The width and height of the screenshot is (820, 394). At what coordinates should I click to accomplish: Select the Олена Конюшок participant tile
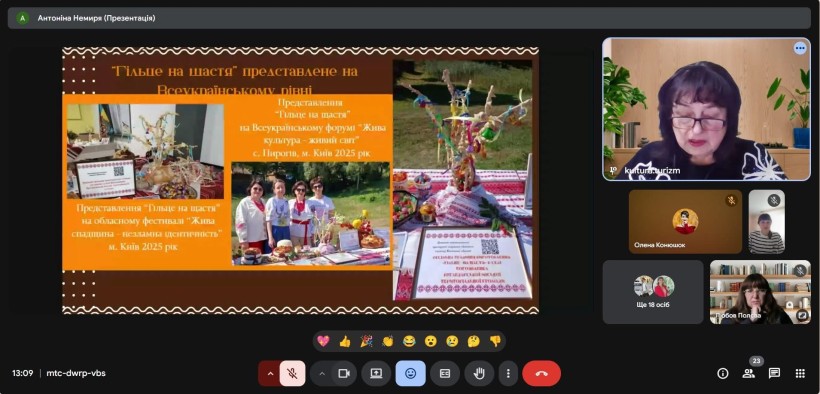[685, 221]
